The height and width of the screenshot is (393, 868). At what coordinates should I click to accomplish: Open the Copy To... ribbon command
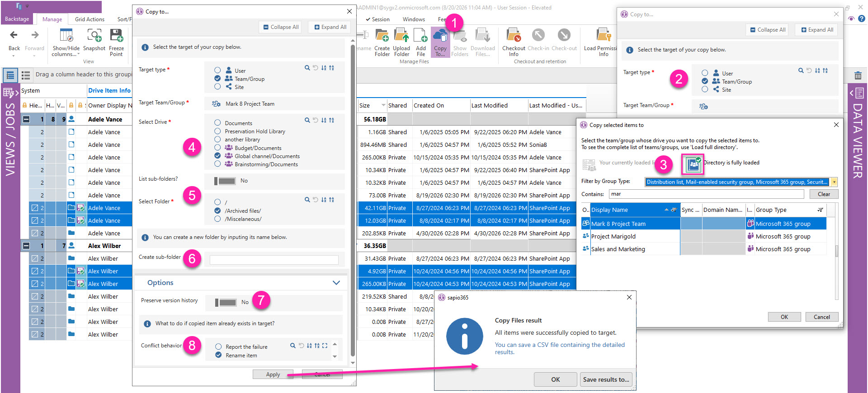pyautogui.click(x=440, y=42)
